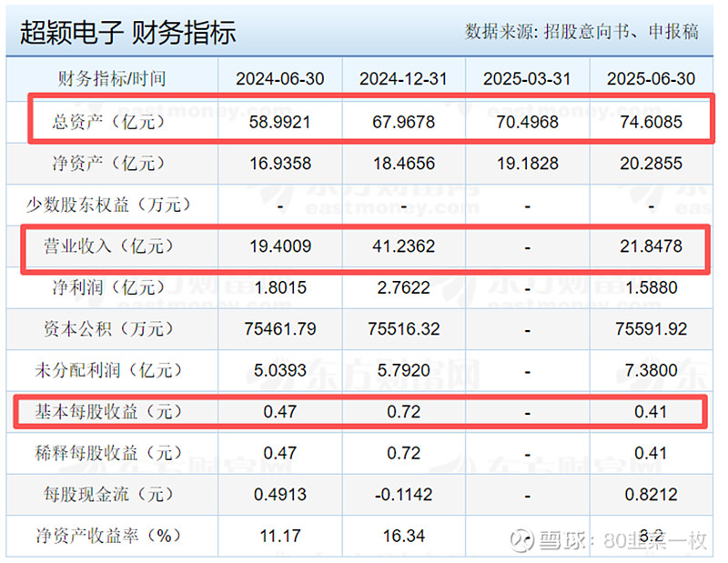Click 少数股东权益 dash under 2025-06-30

coord(651,206)
